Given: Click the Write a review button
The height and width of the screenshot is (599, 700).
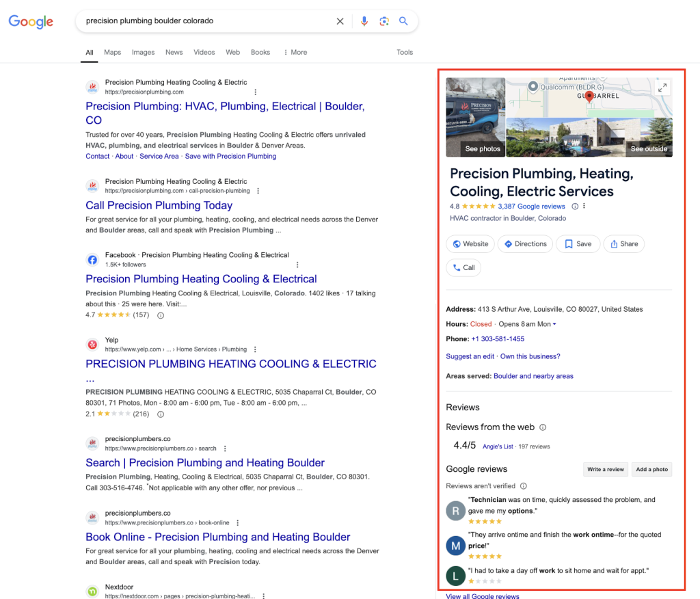Looking at the screenshot, I should pyautogui.click(x=606, y=470).
